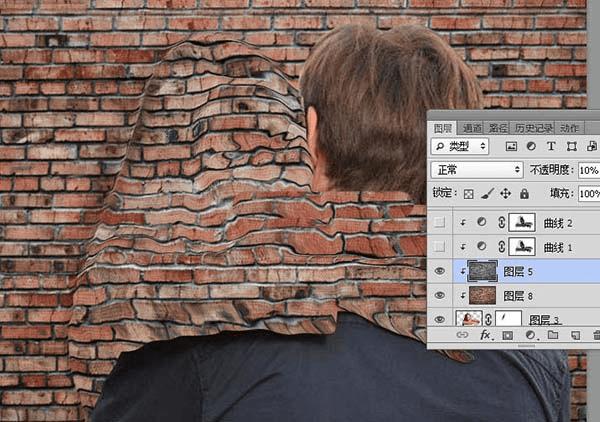Select layer named 图层 3
This screenshot has width=600, height=422.
[x=545, y=320]
